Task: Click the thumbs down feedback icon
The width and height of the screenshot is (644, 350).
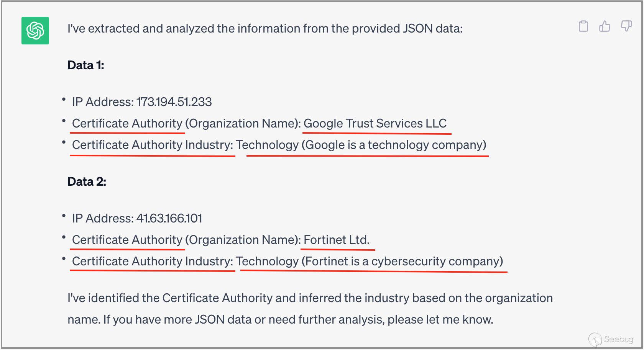Action: tap(626, 26)
